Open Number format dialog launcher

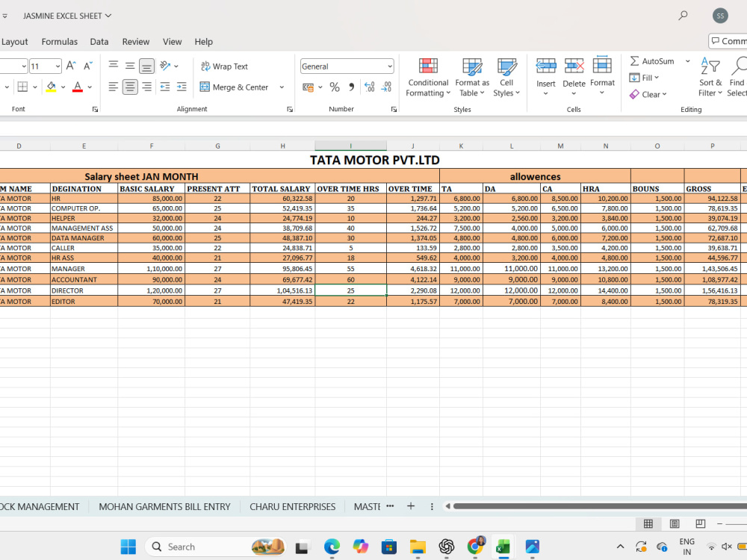pos(394,110)
